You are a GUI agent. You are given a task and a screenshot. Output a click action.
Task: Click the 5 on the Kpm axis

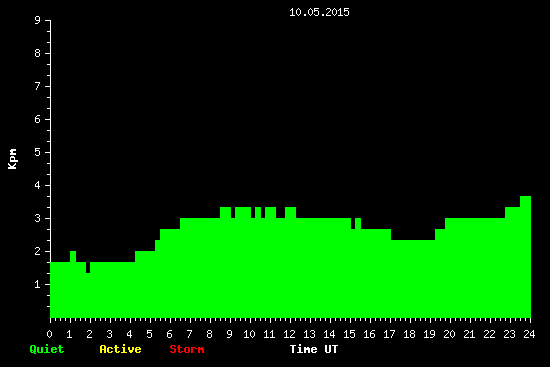pos(38,152)
